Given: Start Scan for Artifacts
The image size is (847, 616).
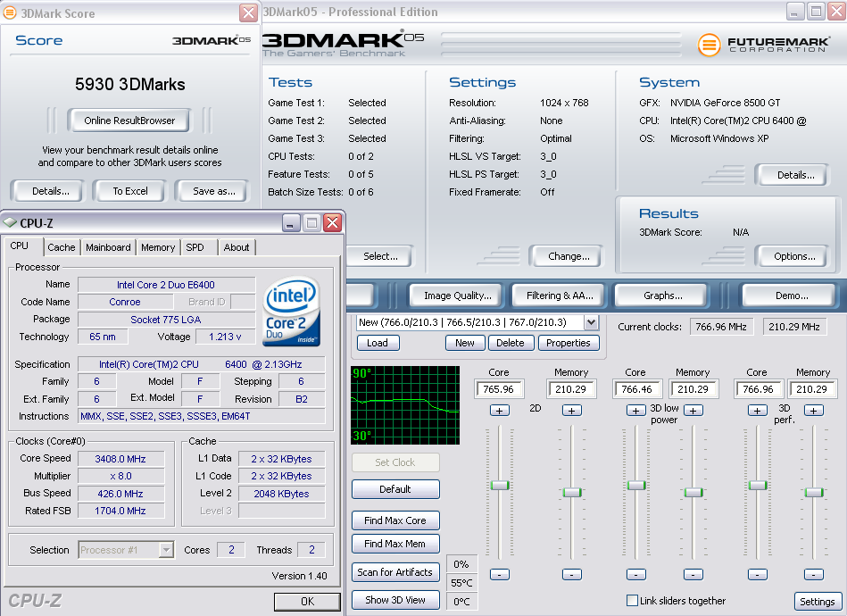Looking at the screenshot, I should (395, 572).
